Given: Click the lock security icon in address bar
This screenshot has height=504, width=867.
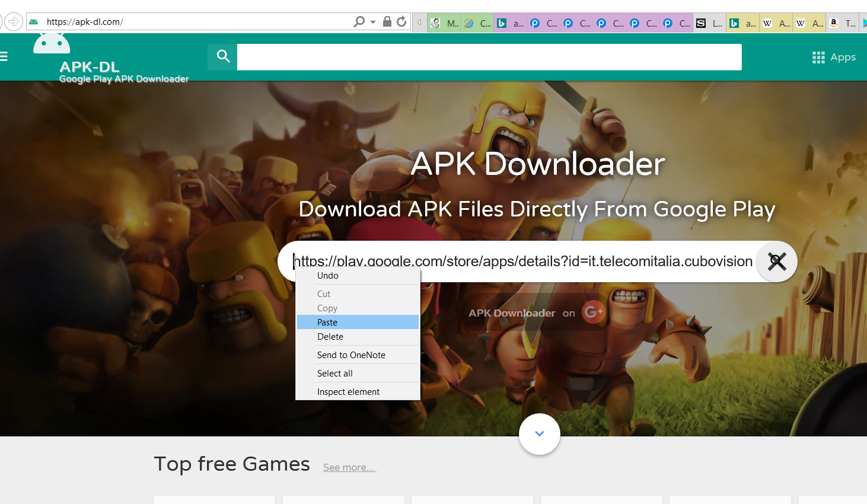Looking at the screenshot, I should point(387,22).
